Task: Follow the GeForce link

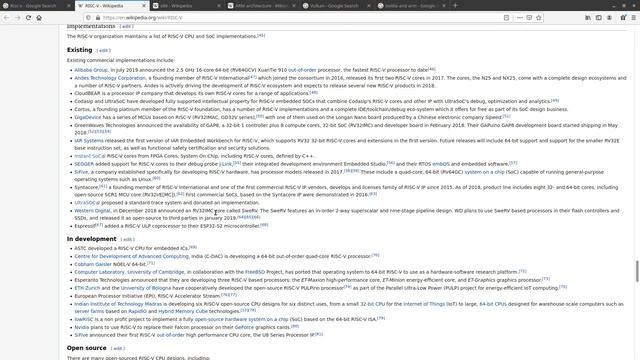Action: [x=244, y=327]
